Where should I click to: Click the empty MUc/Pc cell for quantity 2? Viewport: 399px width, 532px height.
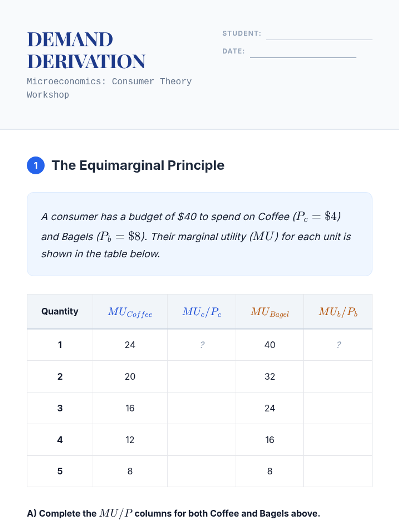[x=202, y=377]
